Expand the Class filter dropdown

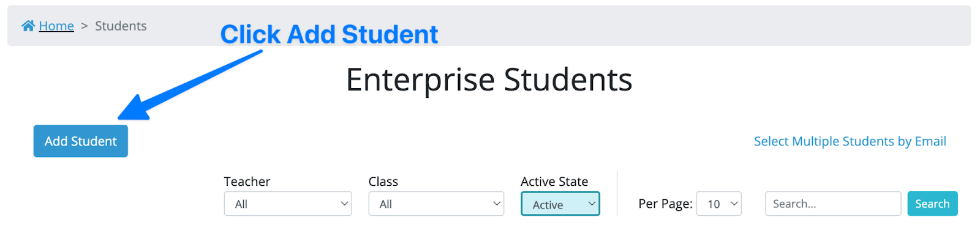pos(436,204)
